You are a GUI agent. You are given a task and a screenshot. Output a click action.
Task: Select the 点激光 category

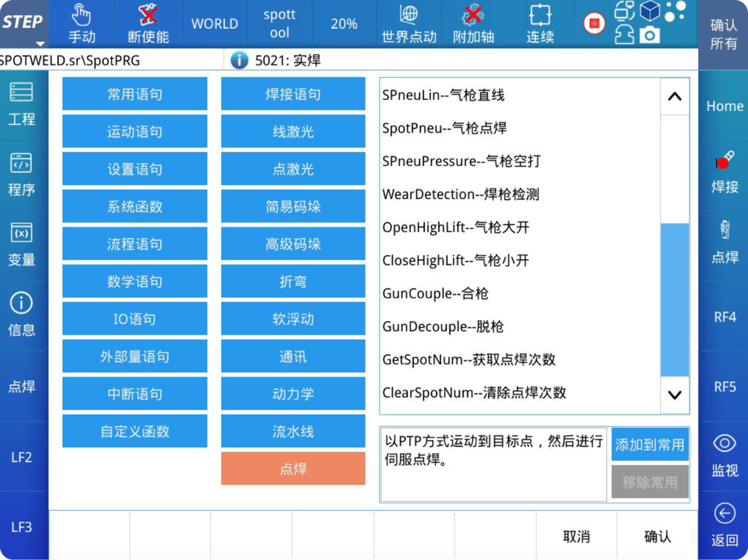click(293, 169)
